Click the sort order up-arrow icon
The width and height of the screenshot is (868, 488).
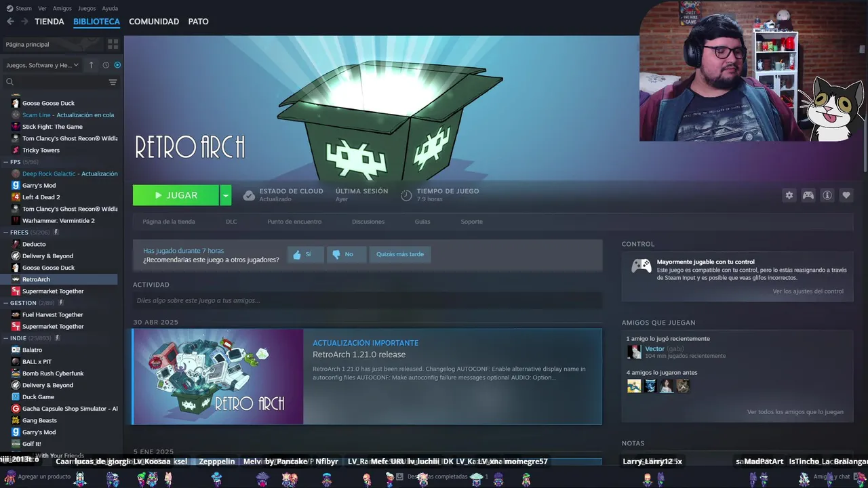pos(92,65)
